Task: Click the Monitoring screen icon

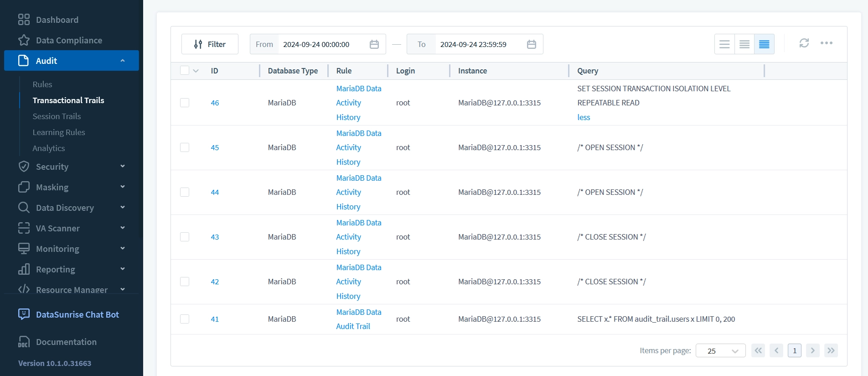Action: [24, 249]
